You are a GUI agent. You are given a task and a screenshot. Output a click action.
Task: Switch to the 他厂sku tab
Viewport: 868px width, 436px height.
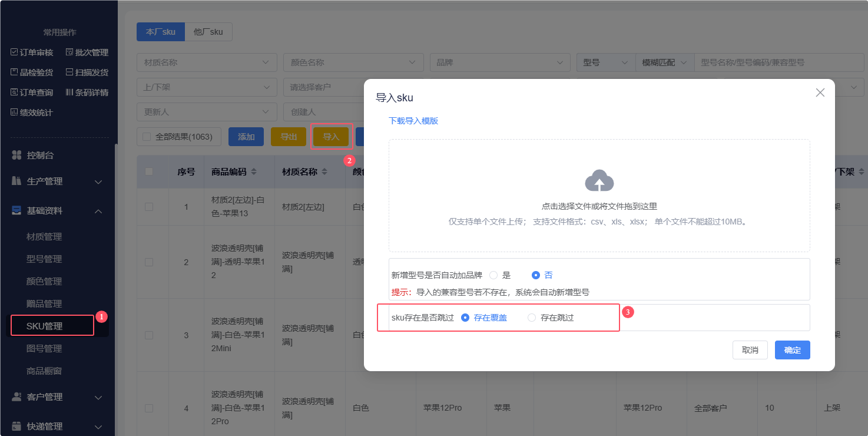tap(208, 32)
